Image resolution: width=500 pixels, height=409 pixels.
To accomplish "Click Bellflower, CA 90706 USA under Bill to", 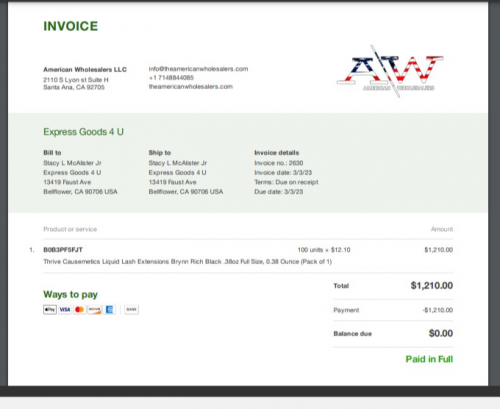I will (80, 192).
